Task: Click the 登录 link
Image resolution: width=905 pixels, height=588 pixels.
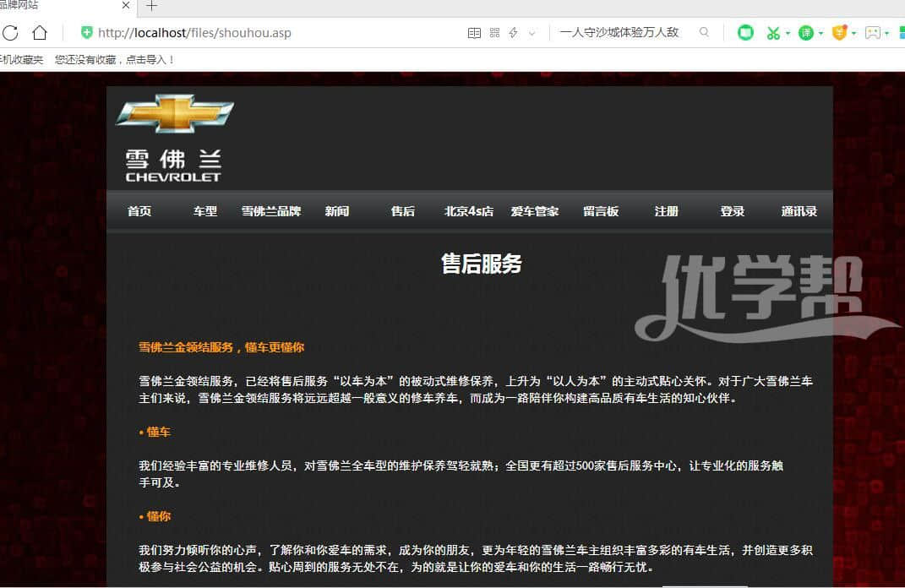Action: 733,211
